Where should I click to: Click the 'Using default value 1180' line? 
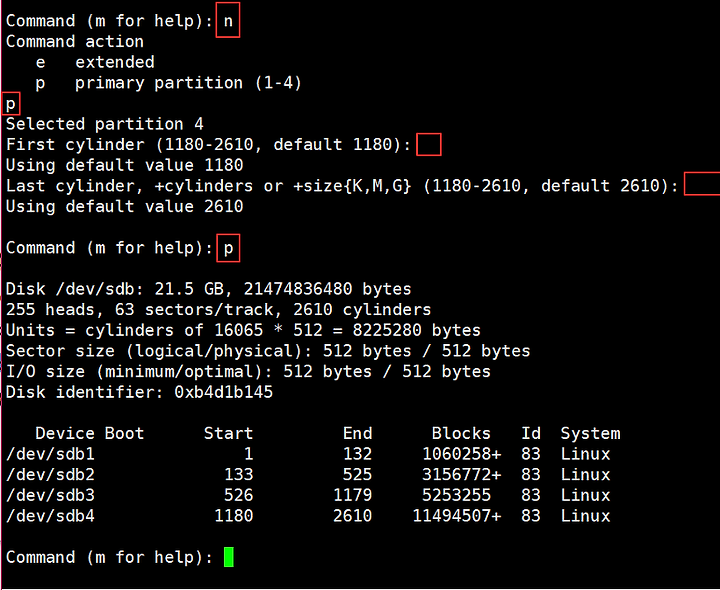tap(124, 165)
